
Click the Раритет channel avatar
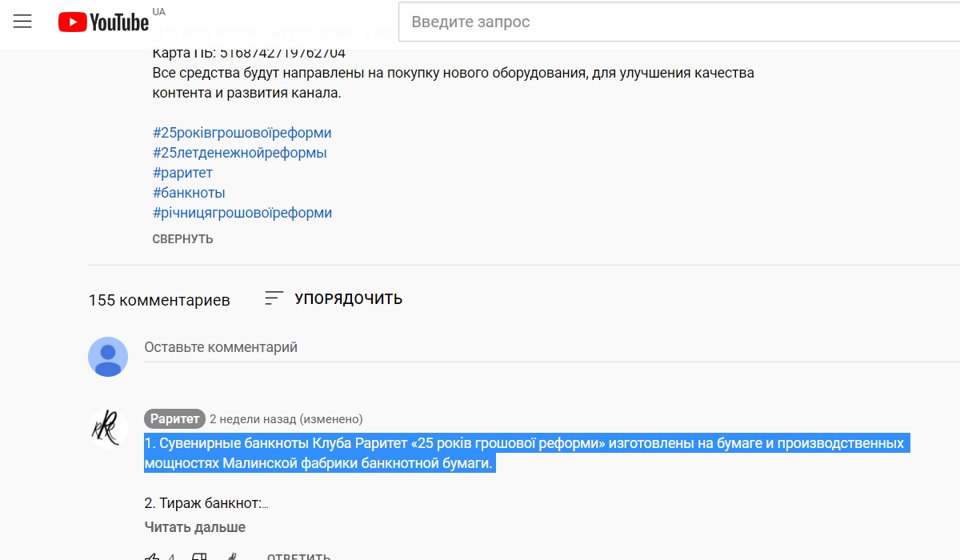click(108, 429)
